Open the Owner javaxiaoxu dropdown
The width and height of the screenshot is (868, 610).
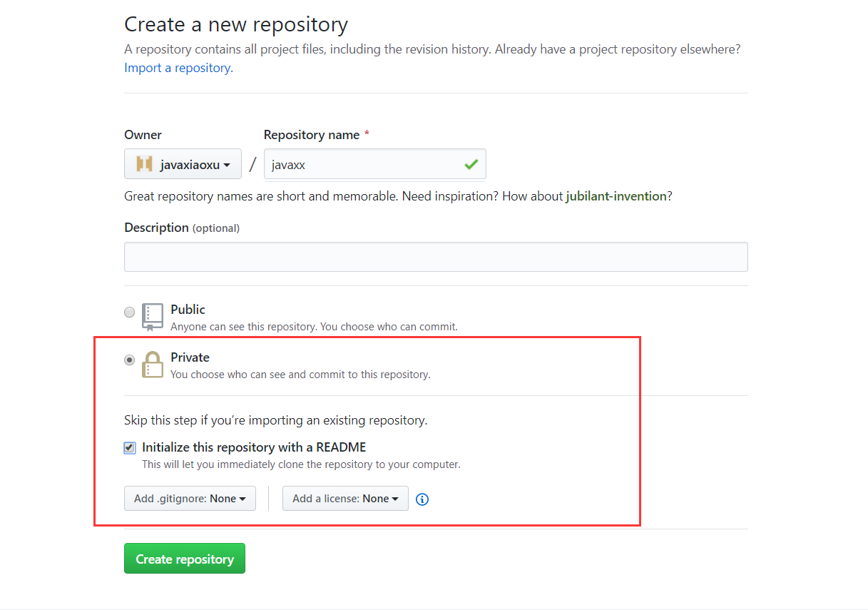[x=183, y=164]
